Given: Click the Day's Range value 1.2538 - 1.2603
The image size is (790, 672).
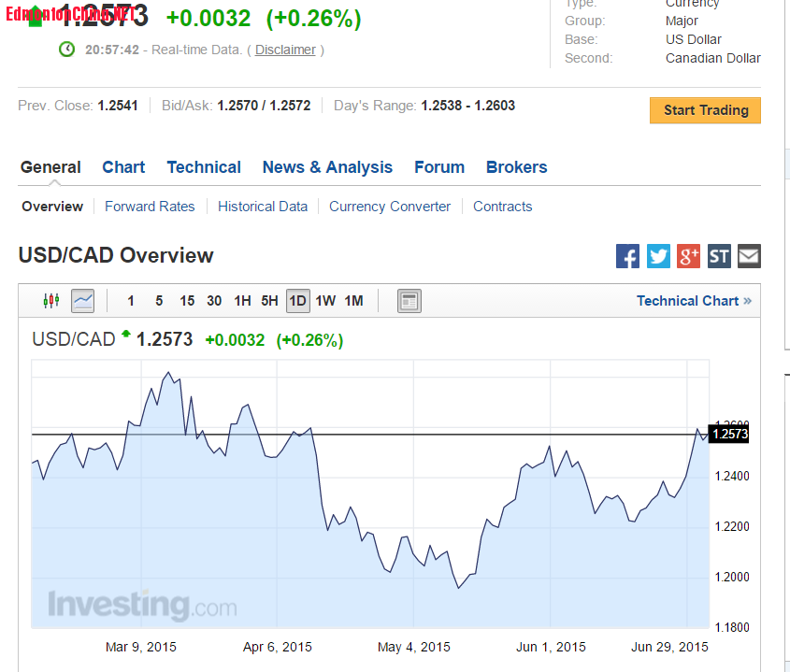Looking at the screenshot, I should [468, 106].
